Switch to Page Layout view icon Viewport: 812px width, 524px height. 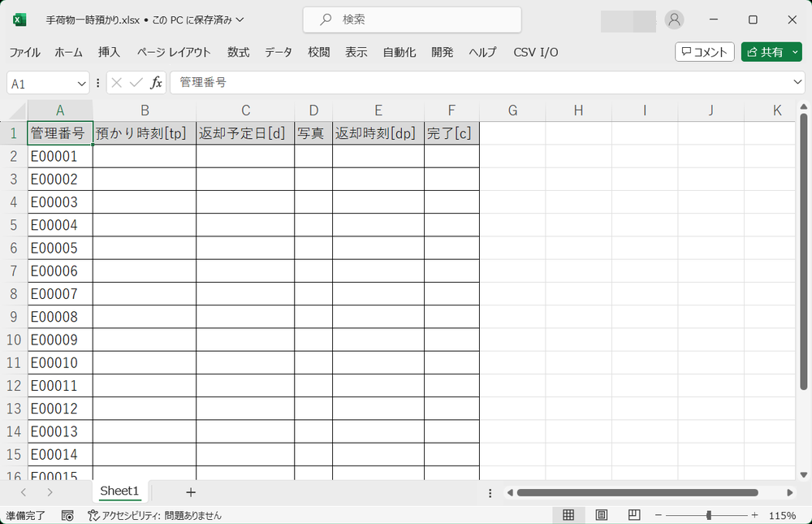point(601,515)
